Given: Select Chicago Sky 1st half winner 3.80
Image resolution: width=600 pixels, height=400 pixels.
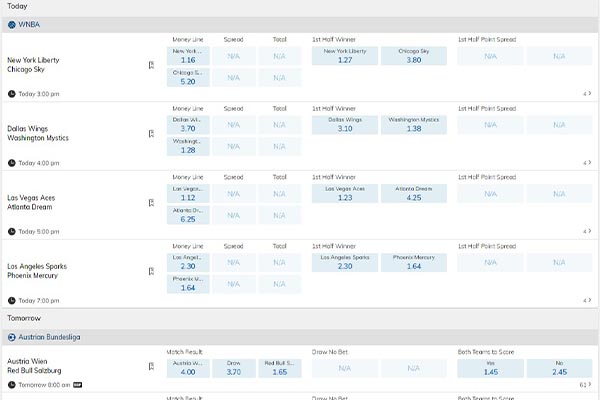Looking at the screenshot, I should (x=414, y=56).
